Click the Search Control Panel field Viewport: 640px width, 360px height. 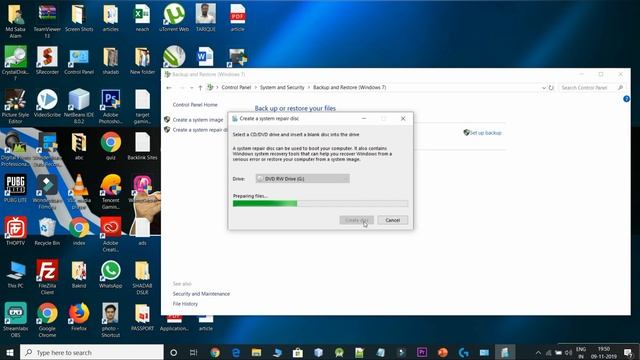click(x=591, y=87)
